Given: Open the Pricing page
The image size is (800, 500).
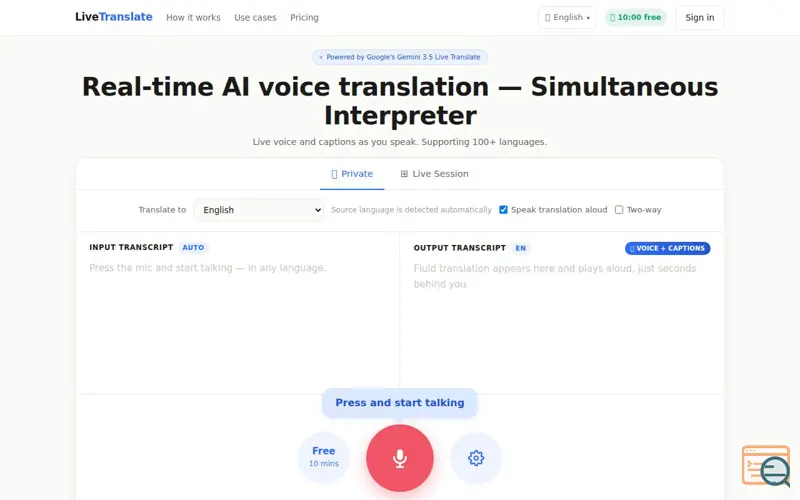Looking at the screenshot, I should click(304, 17).
